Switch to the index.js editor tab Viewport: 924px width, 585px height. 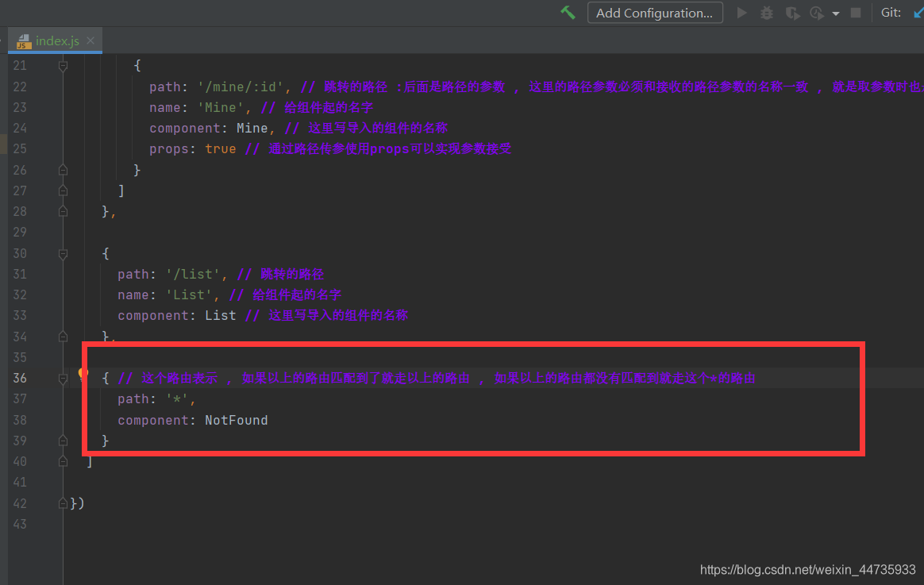coord(57,40)
